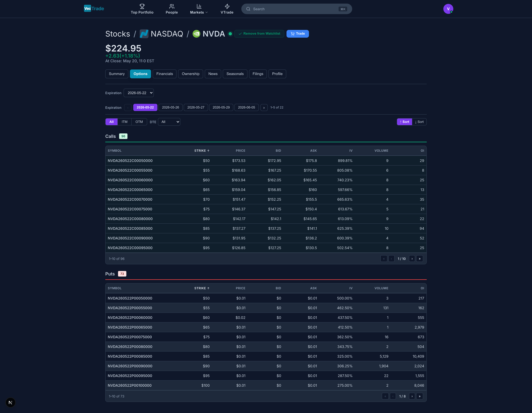Click Calls page indicator 1 / 10
Image resolution: width=532 pixels, height=413 pixels.
click(x=402, y=259)
